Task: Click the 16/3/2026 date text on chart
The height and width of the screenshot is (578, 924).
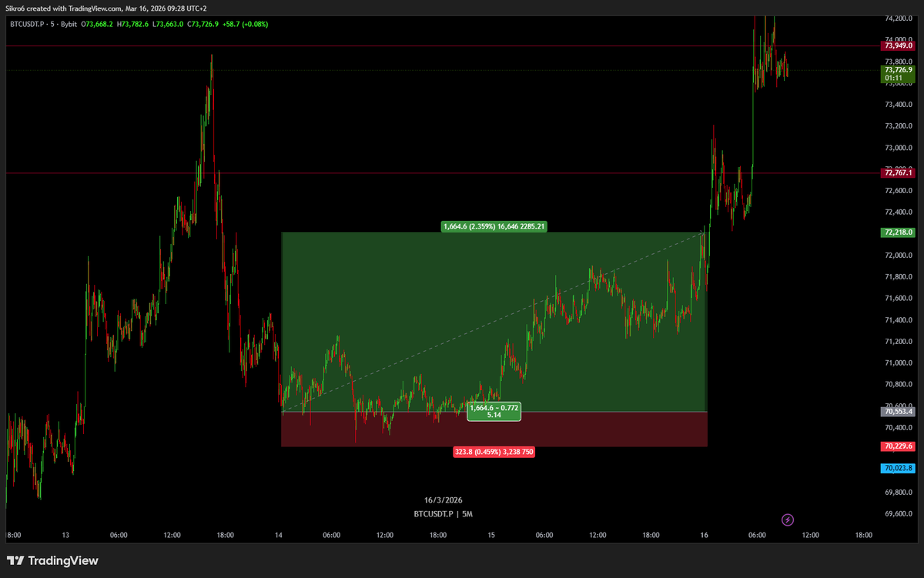Action: (x=444, y=499)
